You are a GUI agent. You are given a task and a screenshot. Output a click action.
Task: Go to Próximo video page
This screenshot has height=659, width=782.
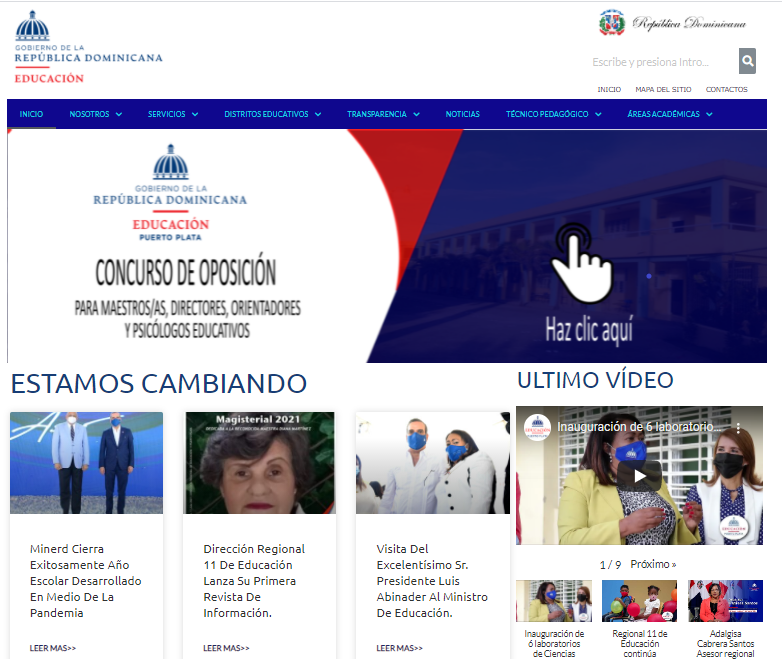[x=653, y=564]
